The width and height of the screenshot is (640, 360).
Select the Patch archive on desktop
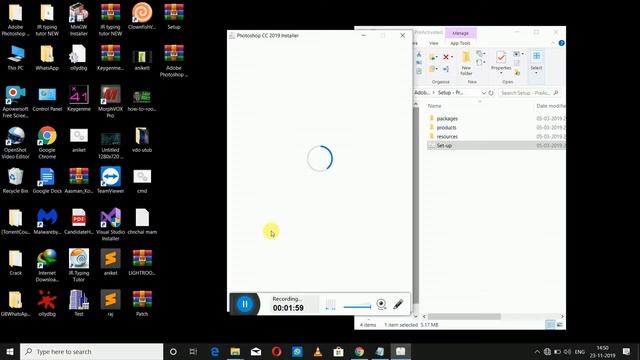pos(142,303)
